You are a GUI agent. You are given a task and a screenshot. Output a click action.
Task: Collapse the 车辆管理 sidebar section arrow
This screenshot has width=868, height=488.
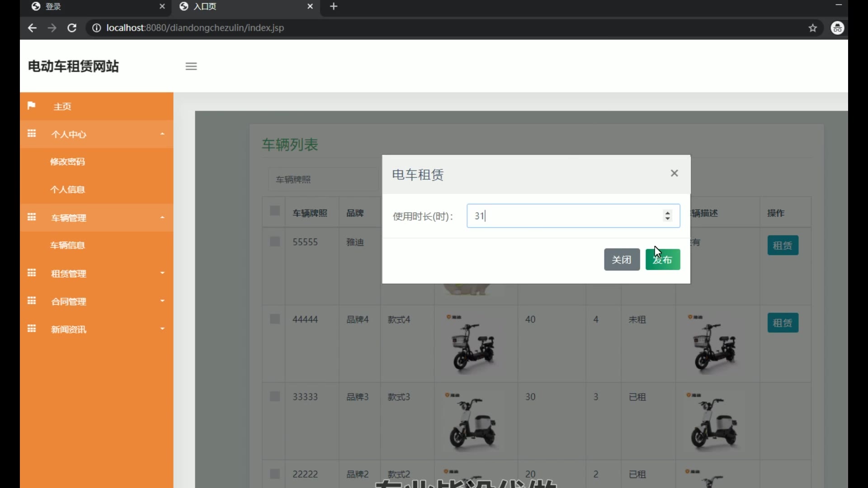[x=162, y=218]
